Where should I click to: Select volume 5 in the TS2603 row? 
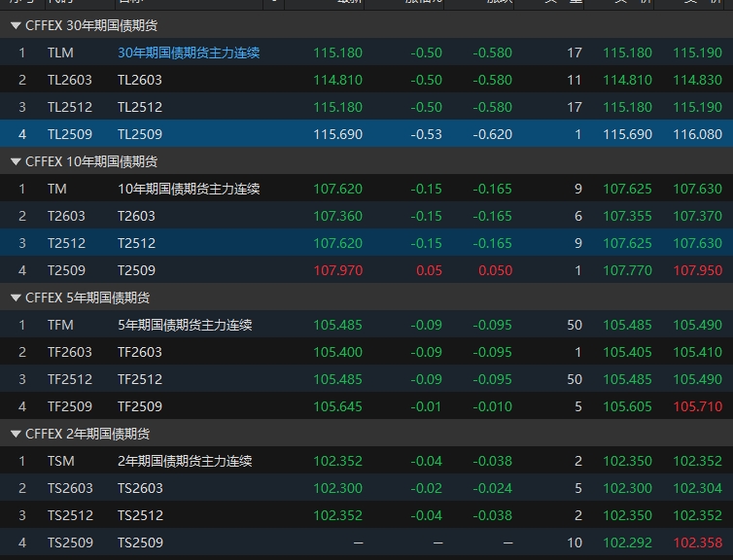pyautogui.click(x=578, y=487)
